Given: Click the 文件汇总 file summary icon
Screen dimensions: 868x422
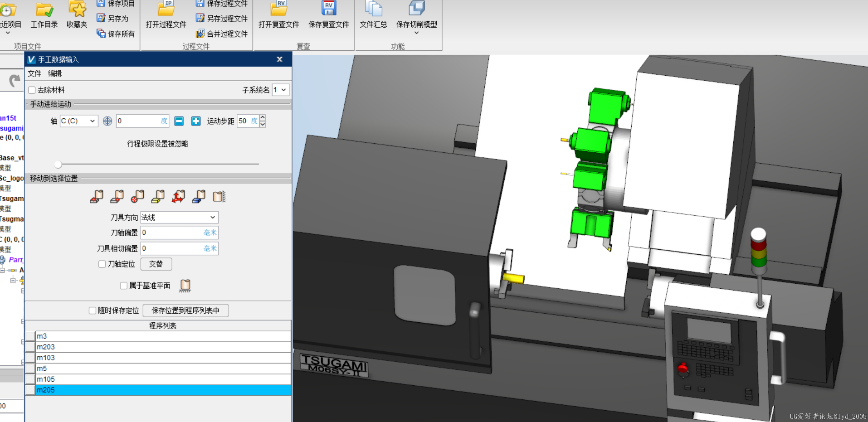Looking at the screenshot, I should coord(373,15).
